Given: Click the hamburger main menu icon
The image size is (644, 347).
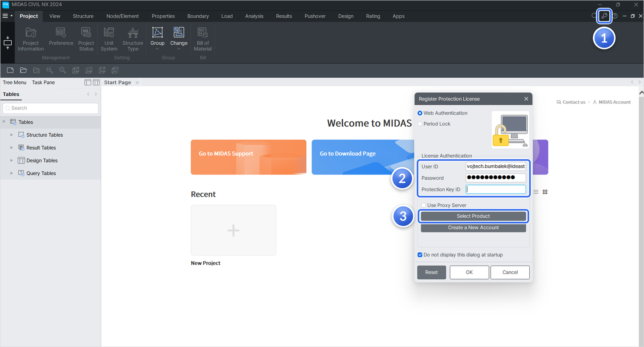Looking at the screenshot, I should pyautogui.click(x=5, y=16).
